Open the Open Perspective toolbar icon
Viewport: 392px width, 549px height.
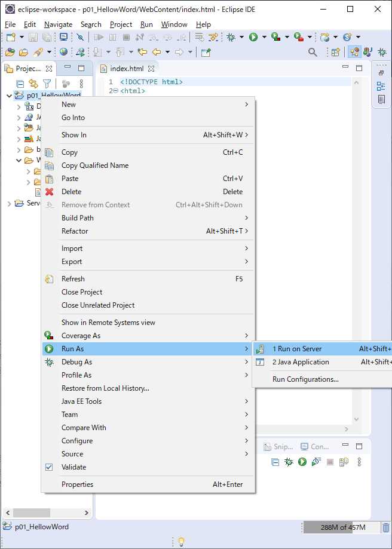point(335,52)
